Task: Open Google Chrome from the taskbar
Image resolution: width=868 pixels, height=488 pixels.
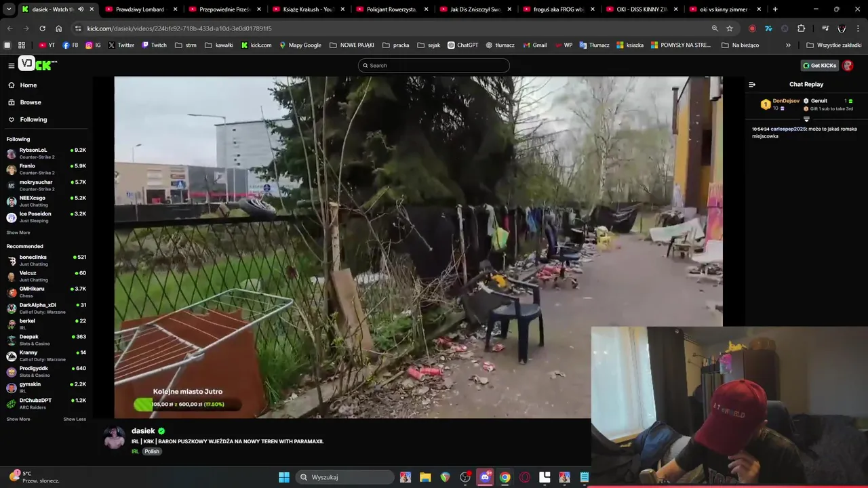Action: tap(505, 477)
